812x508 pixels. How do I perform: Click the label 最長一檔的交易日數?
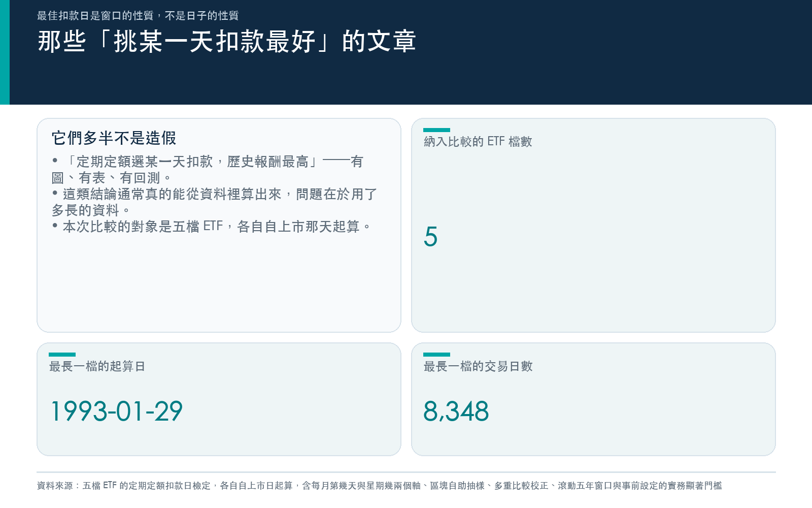(x=478, y=366)
